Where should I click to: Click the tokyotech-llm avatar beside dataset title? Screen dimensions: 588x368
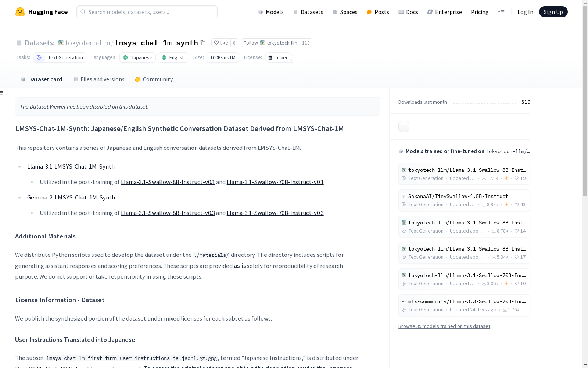click(61, 43)
